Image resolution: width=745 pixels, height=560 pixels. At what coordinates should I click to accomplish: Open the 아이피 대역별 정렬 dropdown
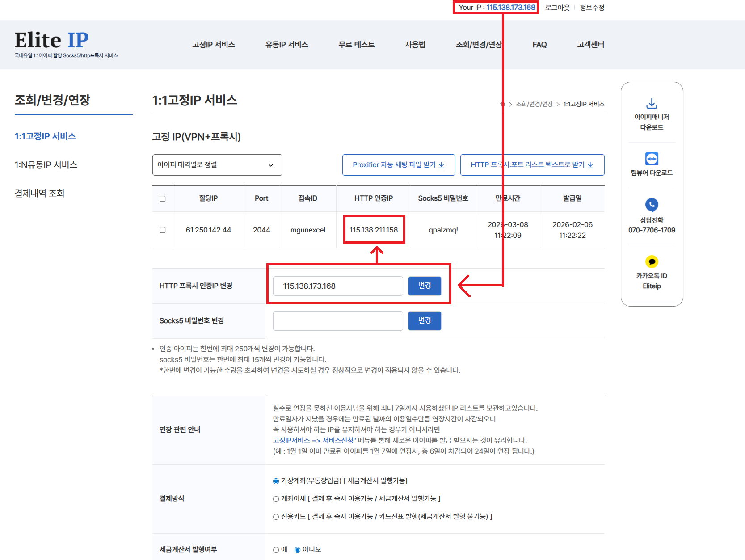[217, 165]
